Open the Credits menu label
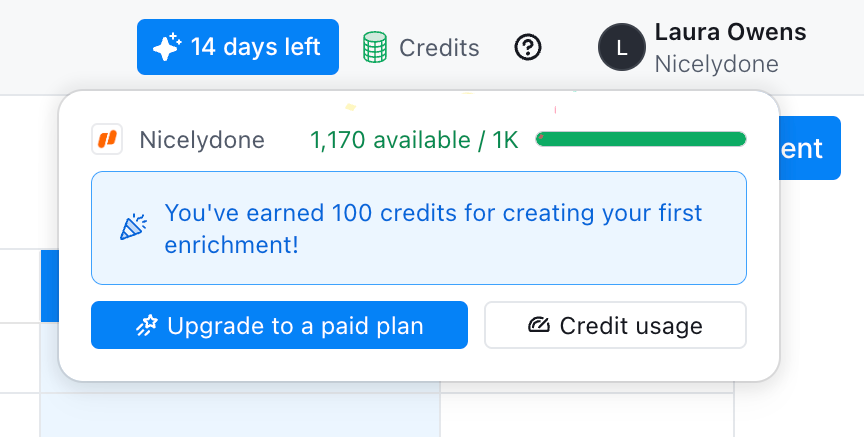The width and height of the screenshot is (864, 437). 439,47
